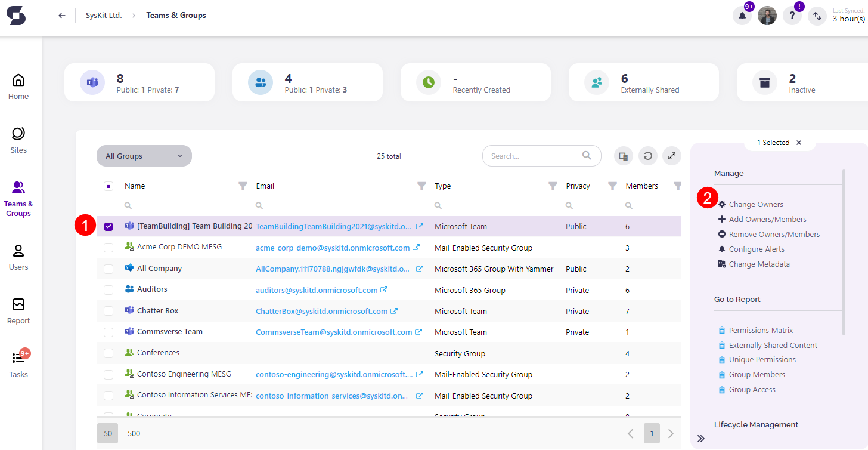This screenshot has height=450, width=868.
Task: Click the export icon beside search box
Action: 624,156
